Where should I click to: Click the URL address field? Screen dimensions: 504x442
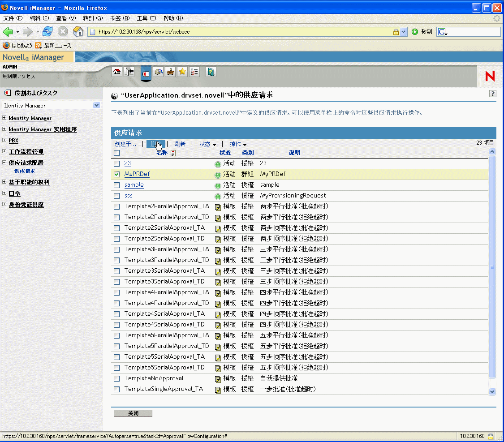coord(244,32)
